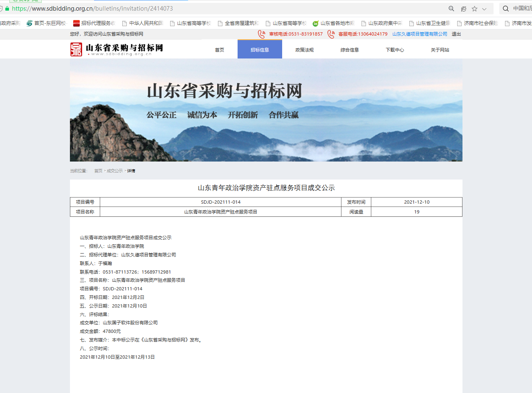The height and width of the screenshot is (393, 532).
Task: Click the URL address bar field
Action: [x=245, y=9]
